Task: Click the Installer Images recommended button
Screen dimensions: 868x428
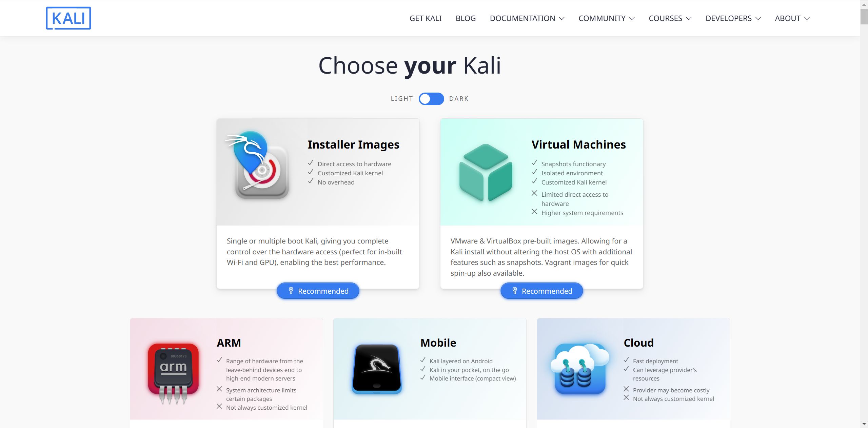Action: tap(318, 290)
